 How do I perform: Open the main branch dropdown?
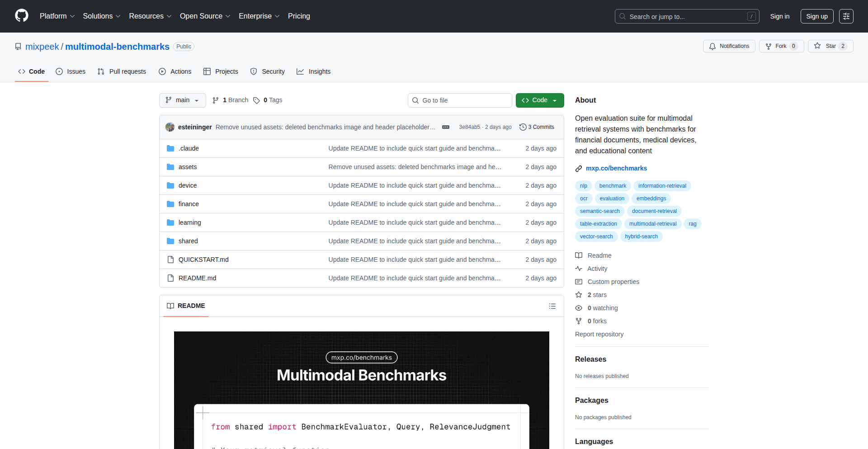click(x=182, y=100)
